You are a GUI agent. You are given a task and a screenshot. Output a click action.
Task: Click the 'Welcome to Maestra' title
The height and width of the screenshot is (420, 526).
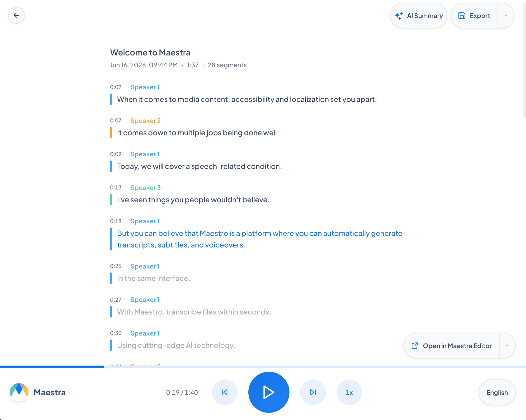[x=150, y=52]
